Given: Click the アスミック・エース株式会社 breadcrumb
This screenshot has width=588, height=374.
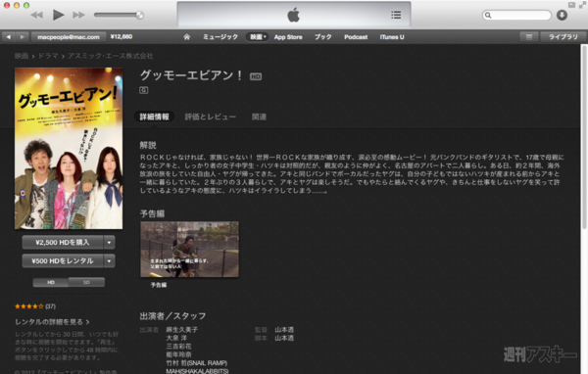Looking at the screenshot, I should pos(110,56).
